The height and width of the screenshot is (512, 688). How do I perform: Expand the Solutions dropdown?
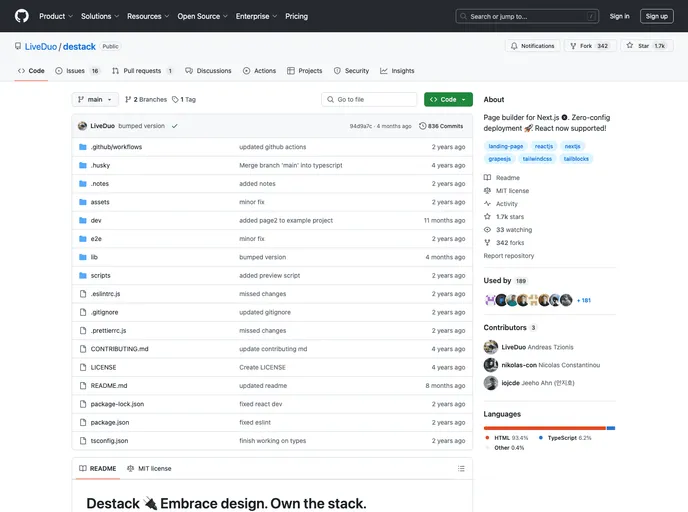(100, 16)
